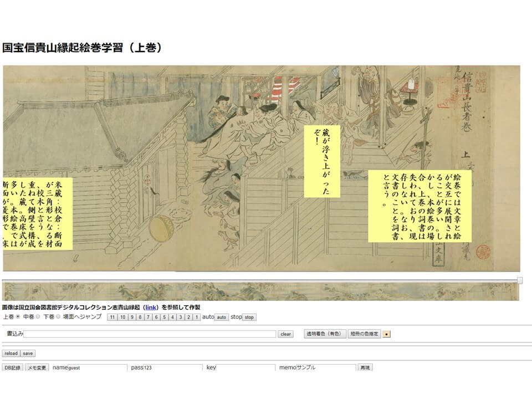
Task: Jump to scene 6
Action: pos(156,317)
